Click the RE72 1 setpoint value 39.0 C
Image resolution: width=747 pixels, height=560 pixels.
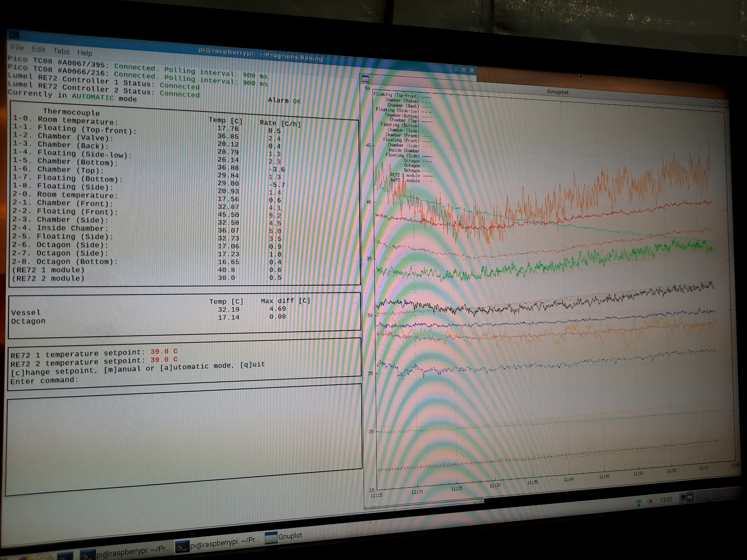(x=164, y=351)
